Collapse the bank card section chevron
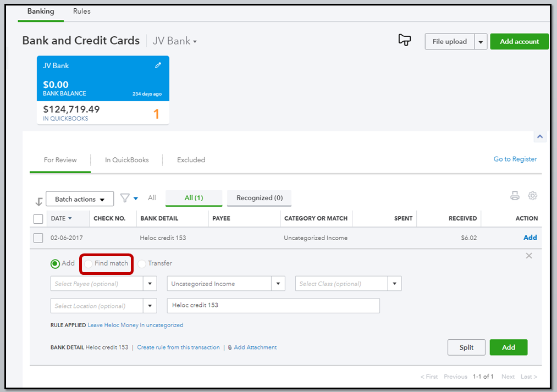This screenshot has width=557, height=392. (x=539, y=136)
